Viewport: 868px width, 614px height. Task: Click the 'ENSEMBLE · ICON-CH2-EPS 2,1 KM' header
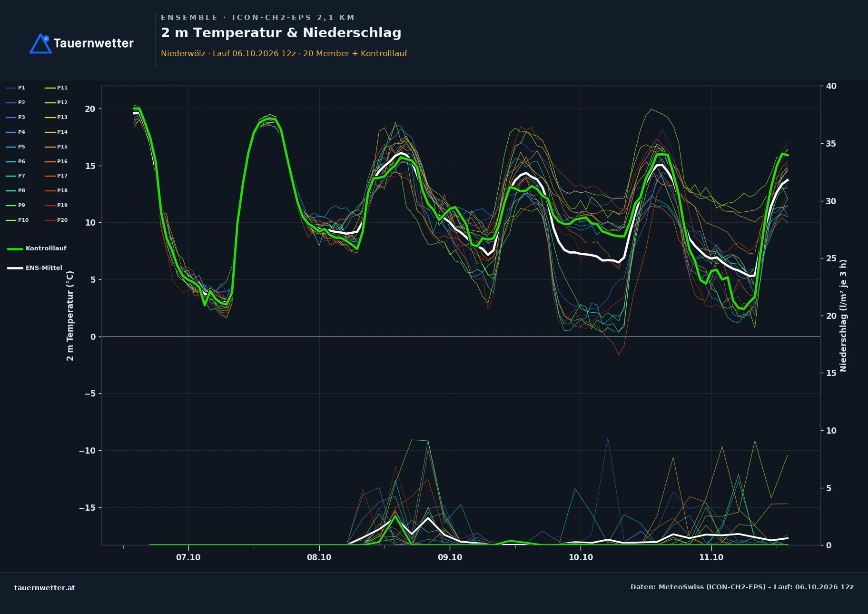click(258, 18)
